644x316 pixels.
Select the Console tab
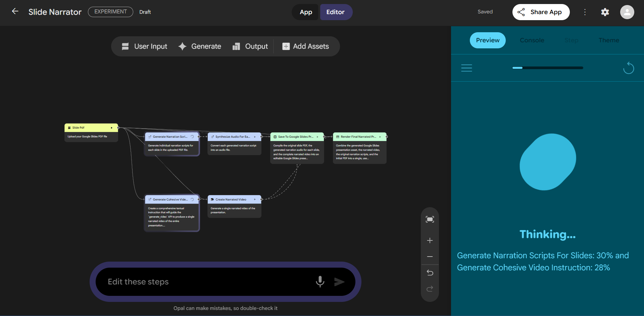pos(532,40)
